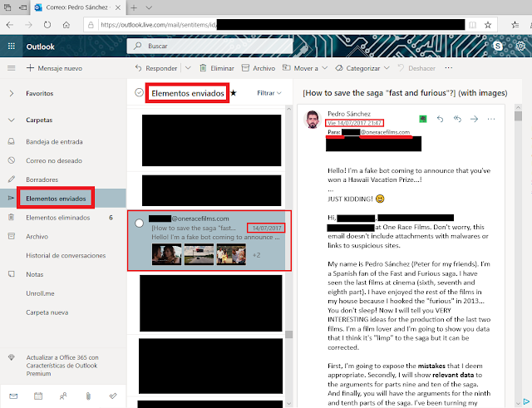The image size is (532, 408).
Task: Open toolbar overflow ellipsis menu
Action: point(449,68)
